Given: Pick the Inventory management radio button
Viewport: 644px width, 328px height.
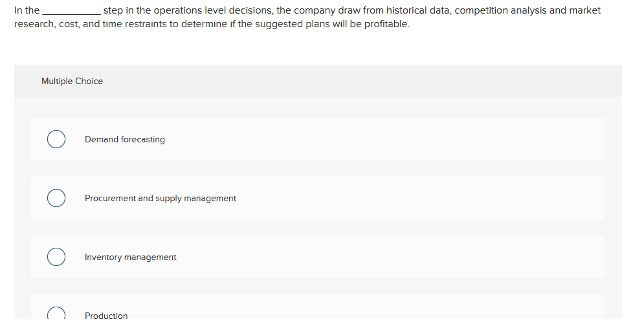Looking at the screenshot, I should (x=56, y=257).
